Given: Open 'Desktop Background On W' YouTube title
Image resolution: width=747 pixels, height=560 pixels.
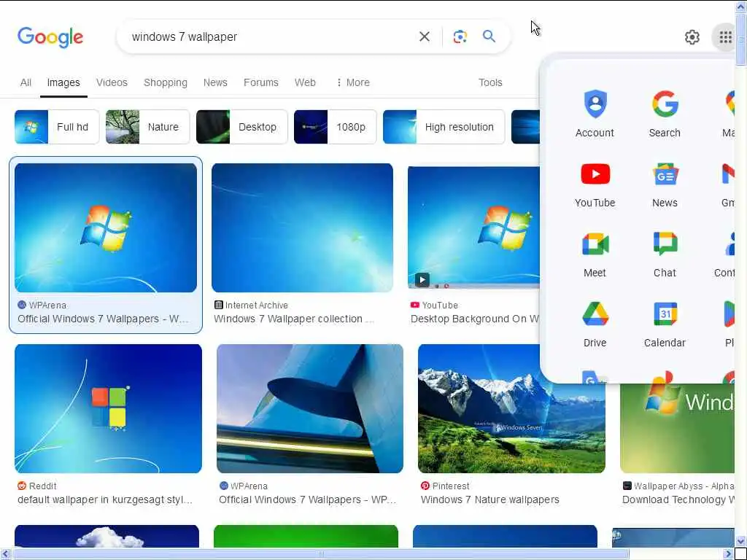Looking at the screenshot, I should point(475,319).
